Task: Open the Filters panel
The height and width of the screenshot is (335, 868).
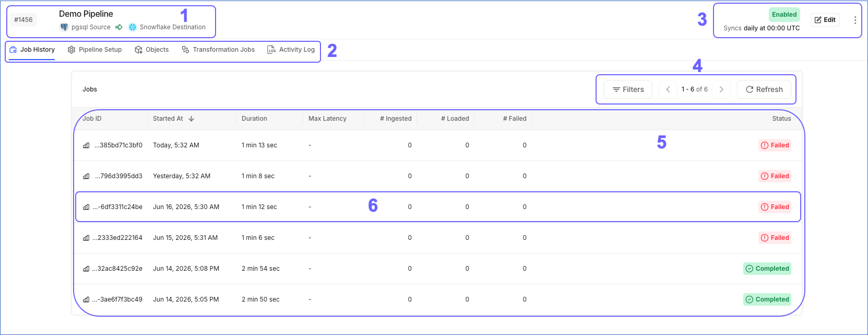Action: 628,89
